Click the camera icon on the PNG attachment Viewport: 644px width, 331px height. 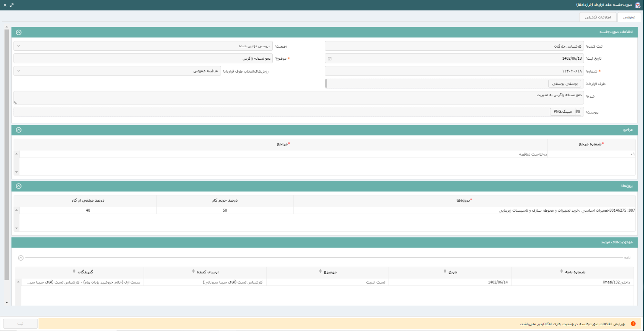coord(578,112)
